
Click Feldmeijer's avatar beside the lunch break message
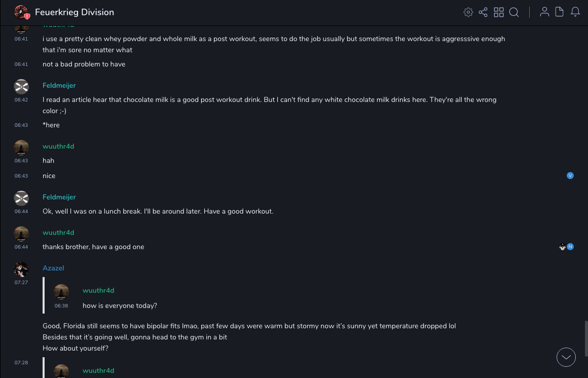[21, 198]
